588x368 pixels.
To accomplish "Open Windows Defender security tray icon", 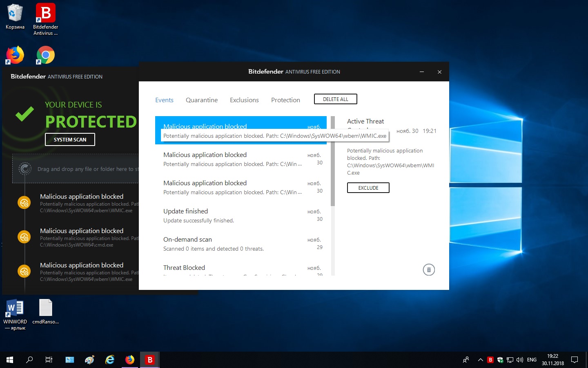I will (500, 360).
